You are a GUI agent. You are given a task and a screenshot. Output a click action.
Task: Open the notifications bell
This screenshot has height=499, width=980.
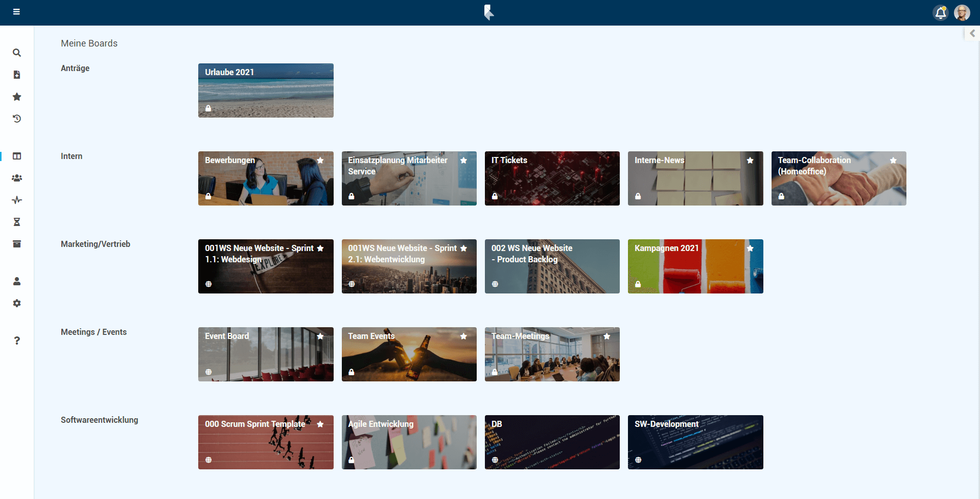(940, 13)
